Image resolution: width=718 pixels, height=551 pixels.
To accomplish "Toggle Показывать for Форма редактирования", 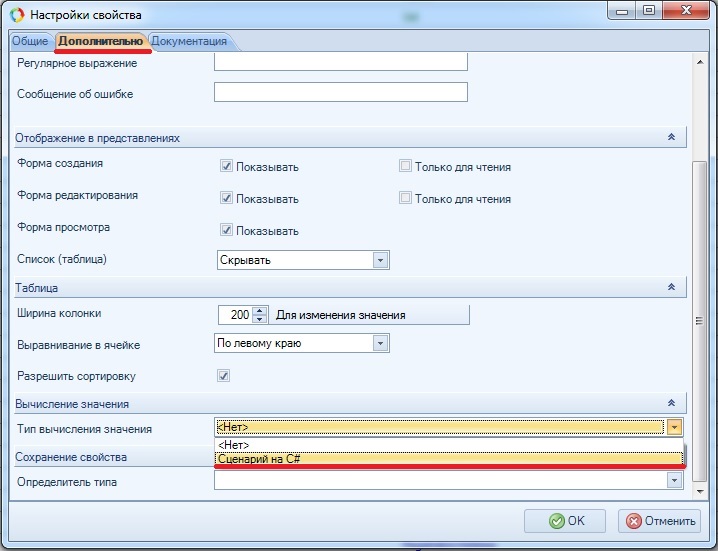I will click(x=227, y=198).
